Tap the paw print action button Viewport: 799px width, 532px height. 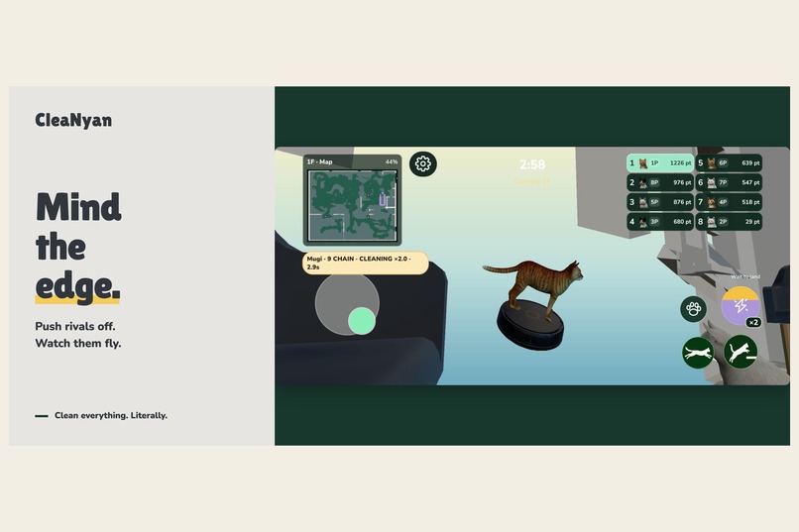click(693, 308)
